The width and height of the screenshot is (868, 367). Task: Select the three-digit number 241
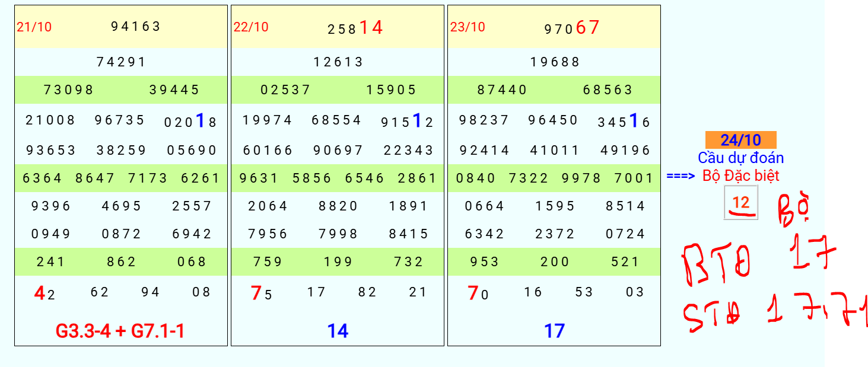[51, 261]
